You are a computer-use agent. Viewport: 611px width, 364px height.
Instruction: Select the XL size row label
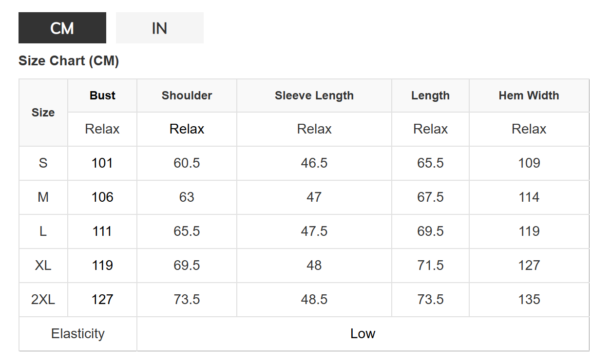tap(43, 266)
